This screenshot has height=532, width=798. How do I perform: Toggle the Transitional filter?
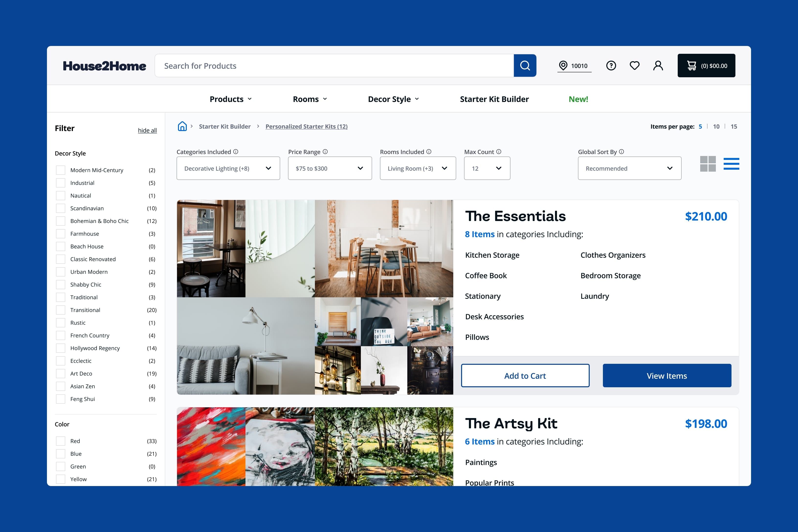60,310
